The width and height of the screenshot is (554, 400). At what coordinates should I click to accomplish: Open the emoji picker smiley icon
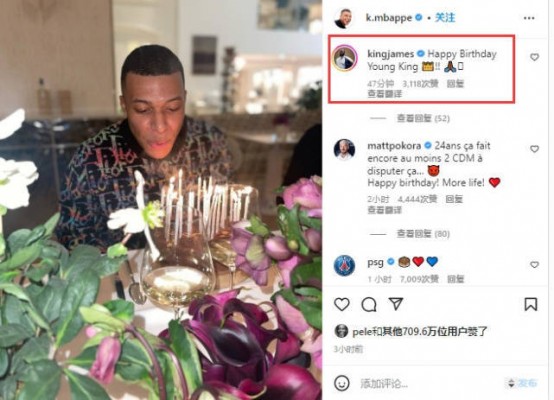(x=342, y=383)
